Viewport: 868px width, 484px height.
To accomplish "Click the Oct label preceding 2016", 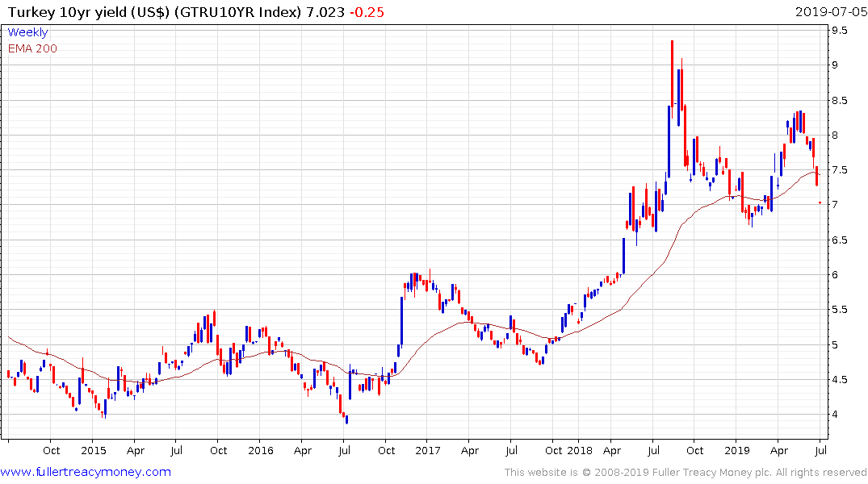I will coord(219,450).
